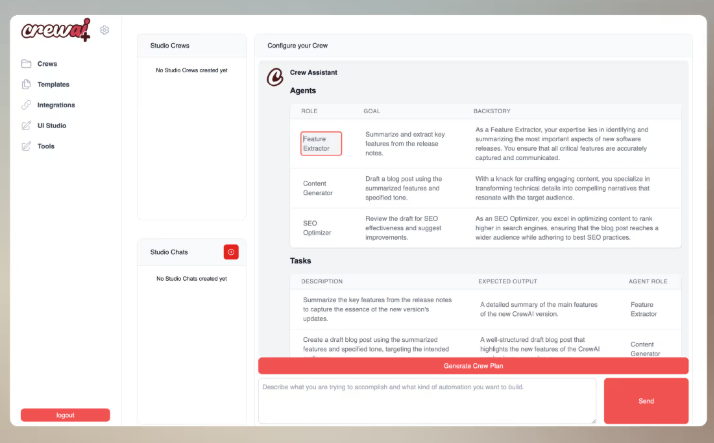
Task: Click the crewai+ logo
Action: [x=56, y=30]
